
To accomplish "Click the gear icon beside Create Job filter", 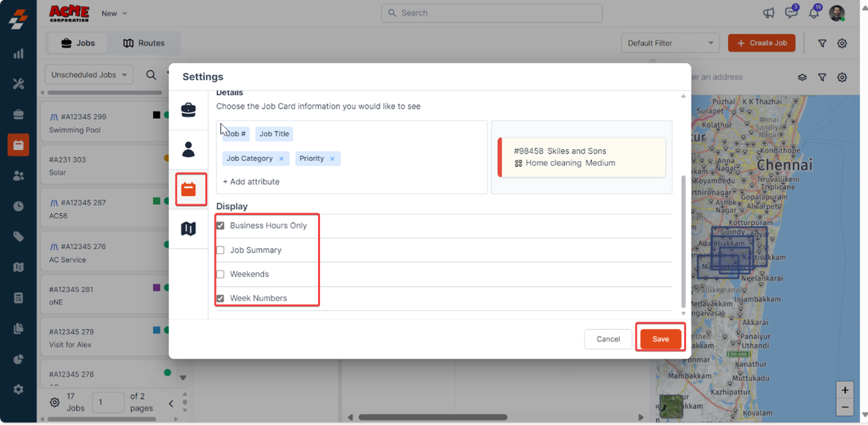I will click(842, 43).
